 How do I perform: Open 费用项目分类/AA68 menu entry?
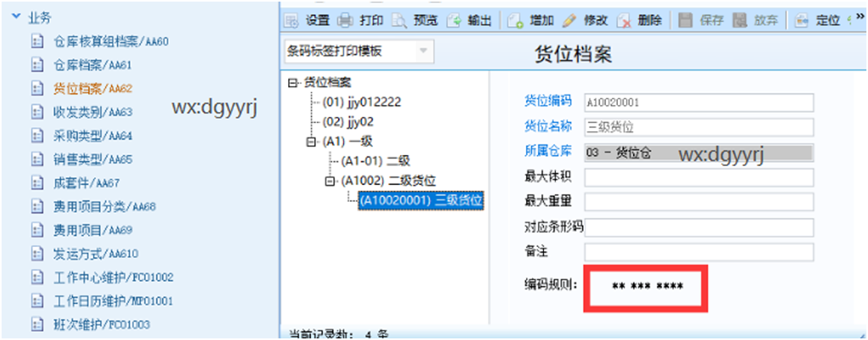(105, 207)
